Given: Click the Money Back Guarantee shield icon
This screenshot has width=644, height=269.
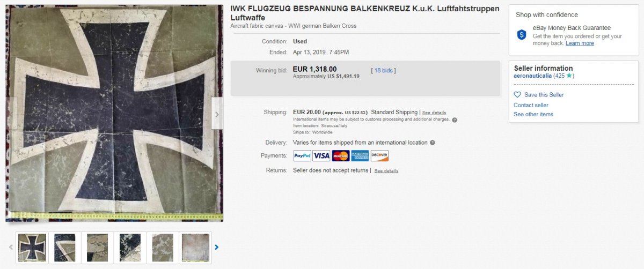Looking at the screenshot, I should tap(522, 35).
